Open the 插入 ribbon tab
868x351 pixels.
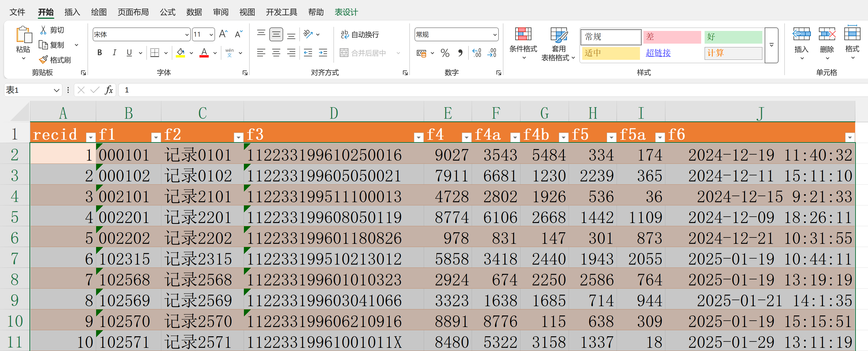[72, 12]
